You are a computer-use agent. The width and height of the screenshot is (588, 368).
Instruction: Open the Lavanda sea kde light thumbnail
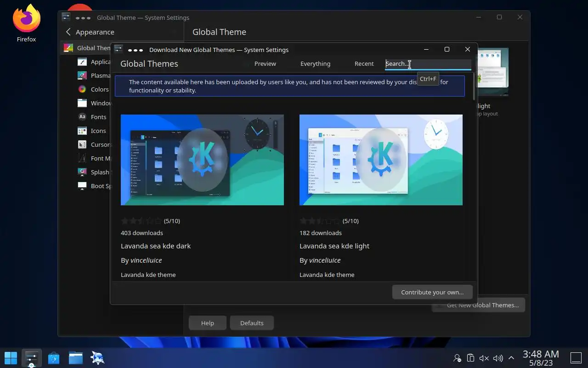coord(381,160)
